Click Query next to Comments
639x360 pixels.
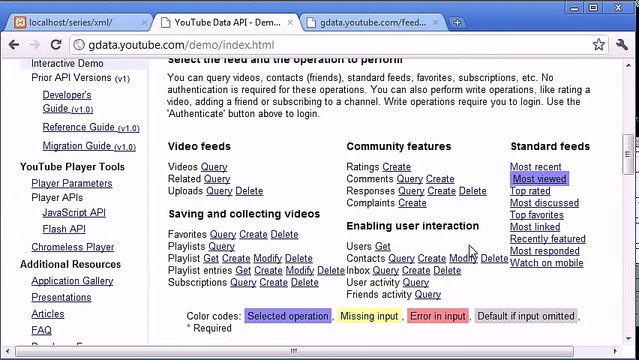coord(410,179)
